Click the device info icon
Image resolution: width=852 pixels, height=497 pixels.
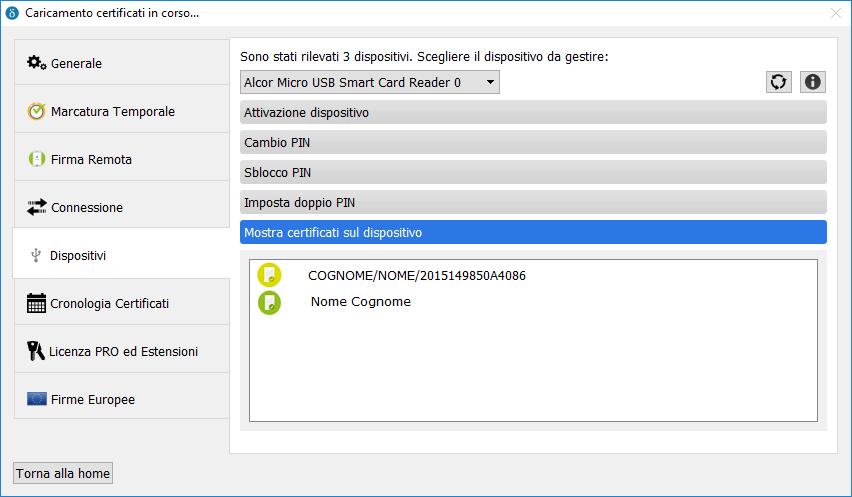click(813, 82)
